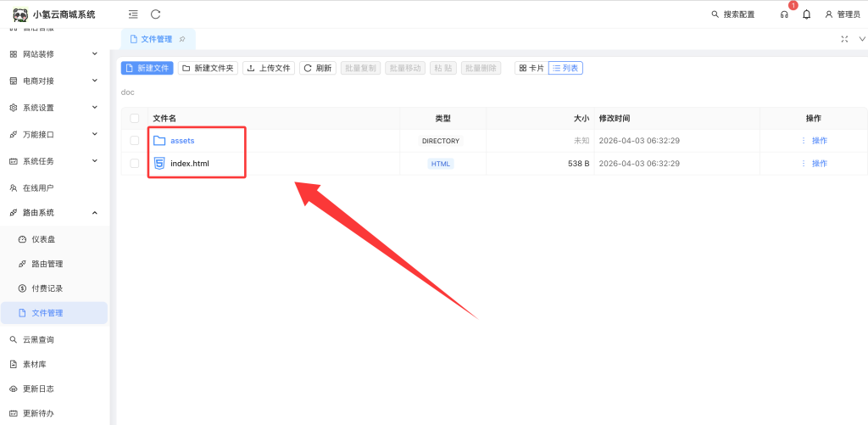Click the page reload icon in header
Viewport: 868px width, 425px height.
(155, 14)
